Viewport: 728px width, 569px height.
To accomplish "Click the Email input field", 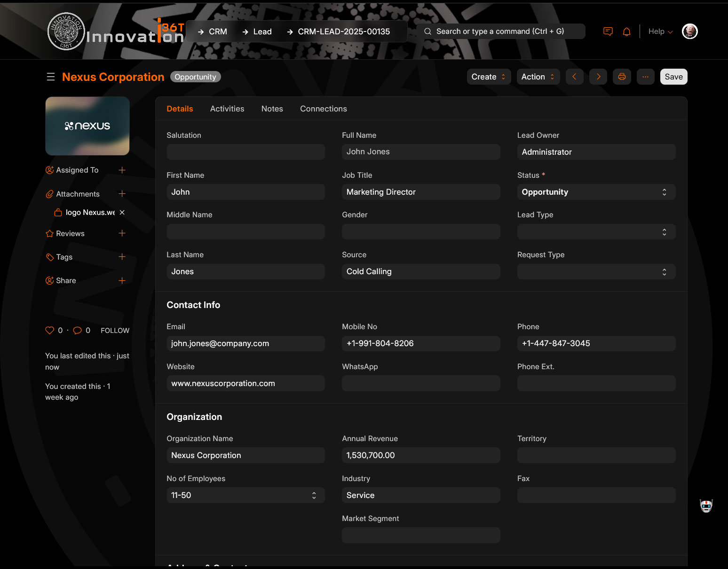I will [245, 343].
